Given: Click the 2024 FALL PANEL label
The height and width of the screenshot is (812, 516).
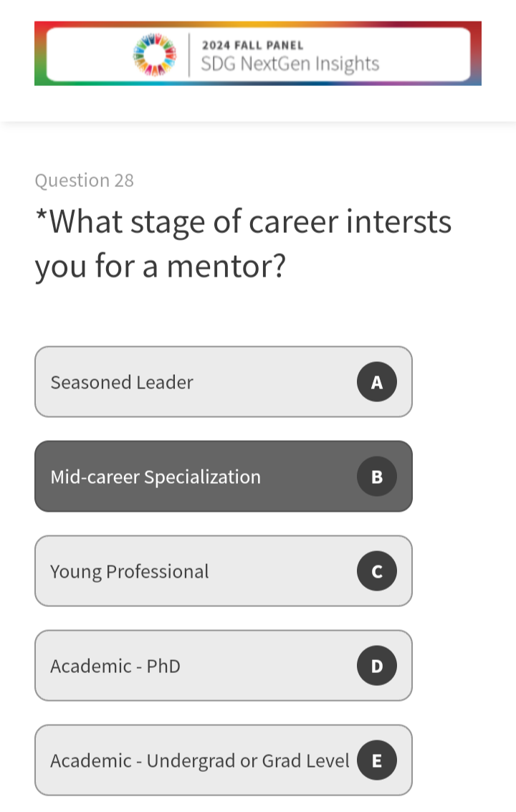Looking at the screenshot, I should point(252,45).
